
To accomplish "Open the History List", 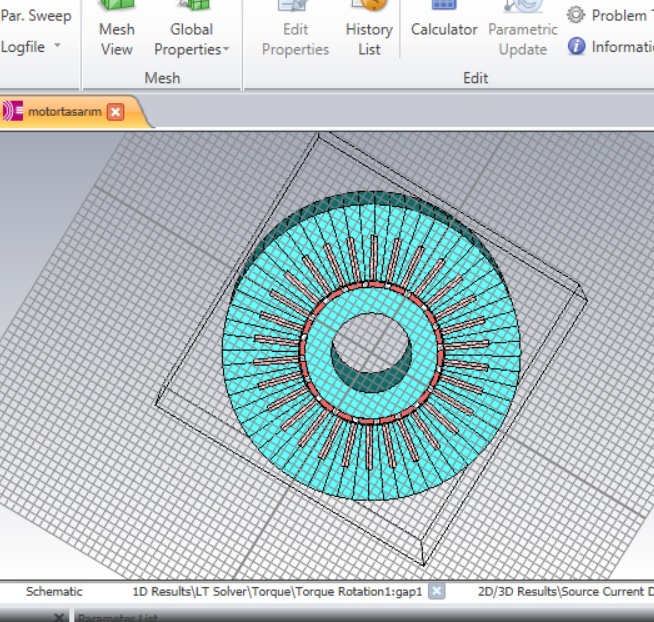I will (369, 30).
